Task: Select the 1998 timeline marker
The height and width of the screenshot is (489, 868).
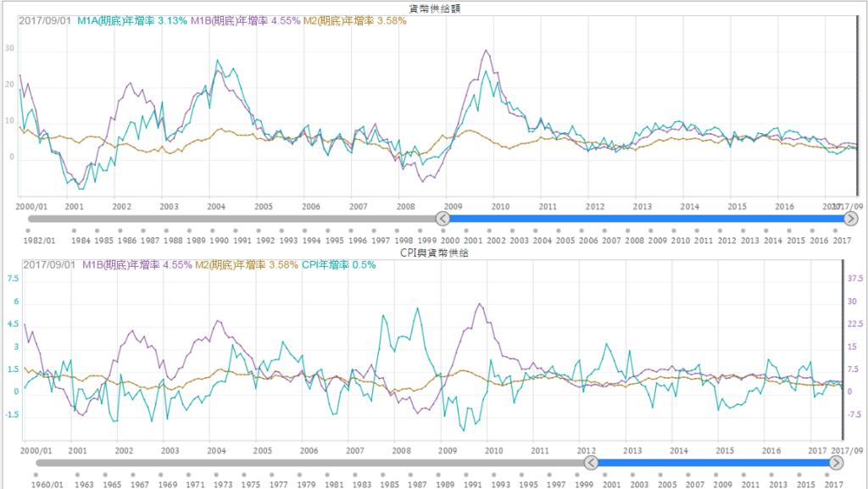Action: pos(397,231)
